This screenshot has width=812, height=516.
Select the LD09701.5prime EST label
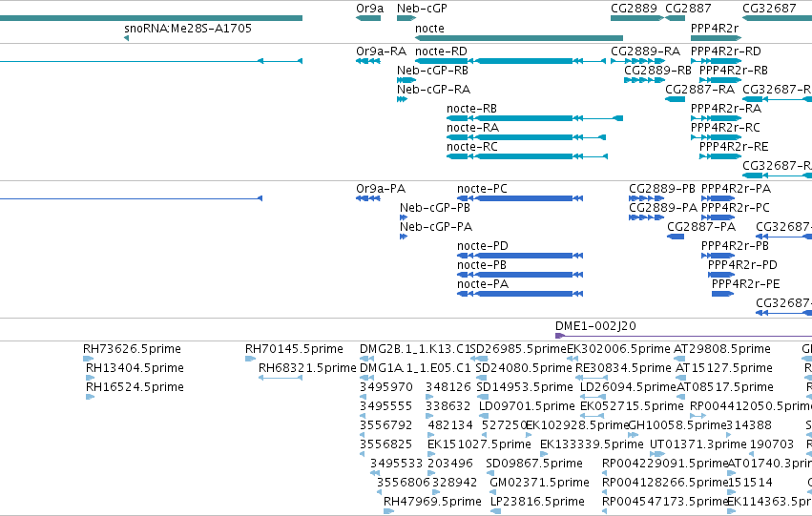[527, 406]
